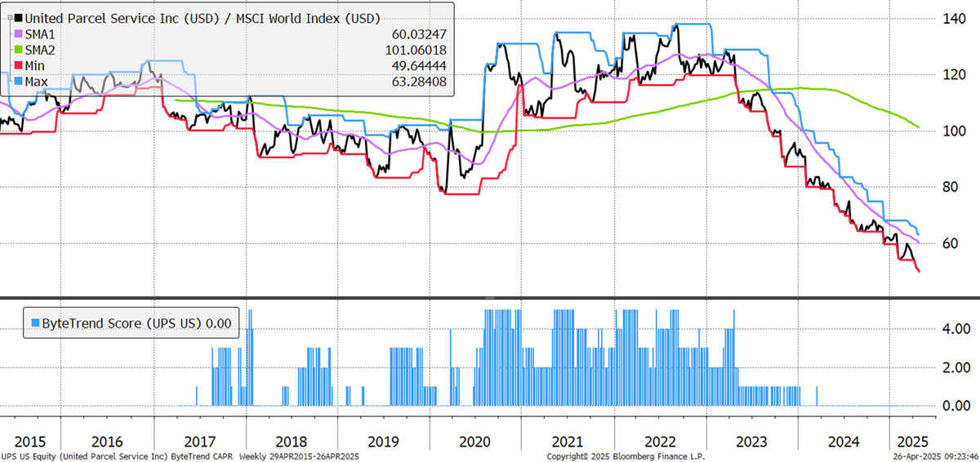
Task: Click the 60 price axis label
Action: pyautogui.click(x=951, y=244)
